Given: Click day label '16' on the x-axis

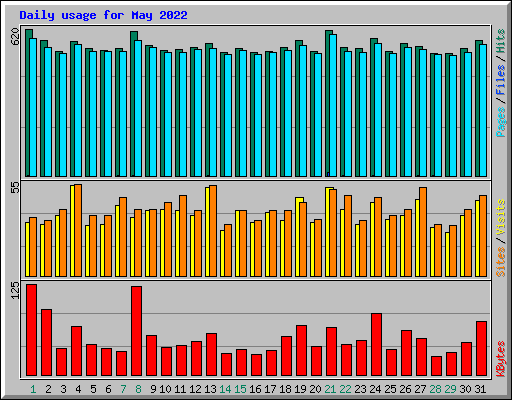Looking at the screenshot, I should pos(255,389).
